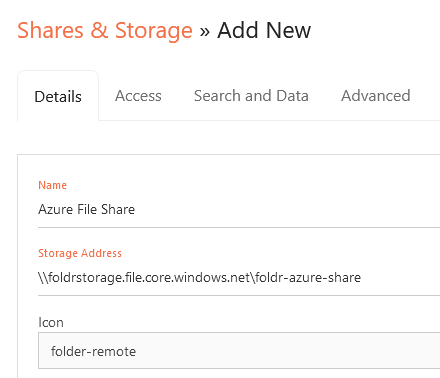Click the » breadcrumb separator
Viewport: 440px width, 378px height.
click(x=205, y=32)
